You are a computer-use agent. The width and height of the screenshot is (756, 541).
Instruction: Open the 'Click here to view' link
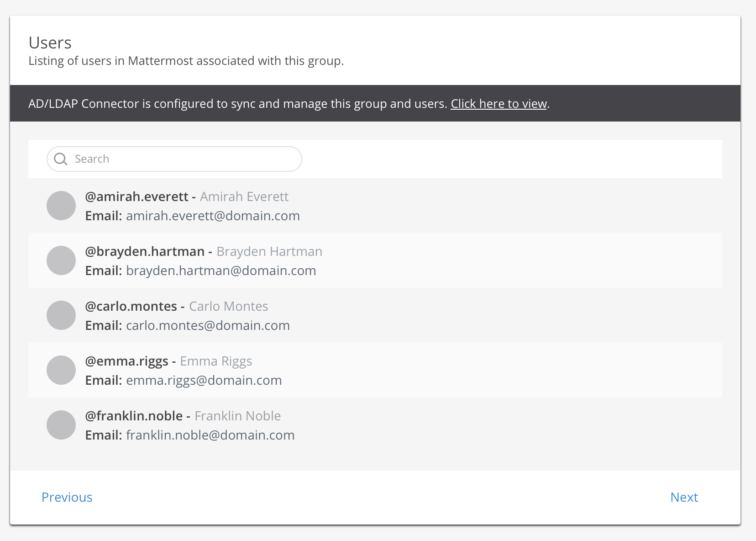(x=499, y=104)
